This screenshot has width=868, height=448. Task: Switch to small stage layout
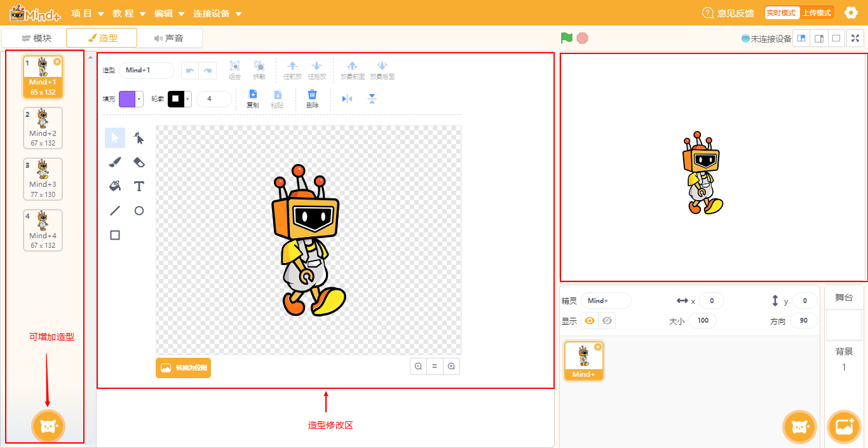click(802, 38)
